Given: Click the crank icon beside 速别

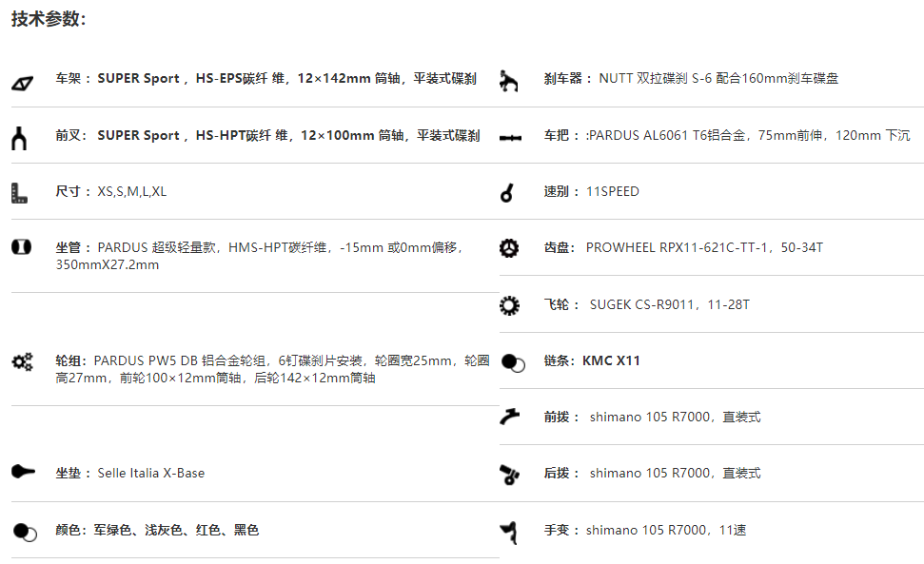Looking at the screenshot, I should pyautogui.click(x=507, y=192).
